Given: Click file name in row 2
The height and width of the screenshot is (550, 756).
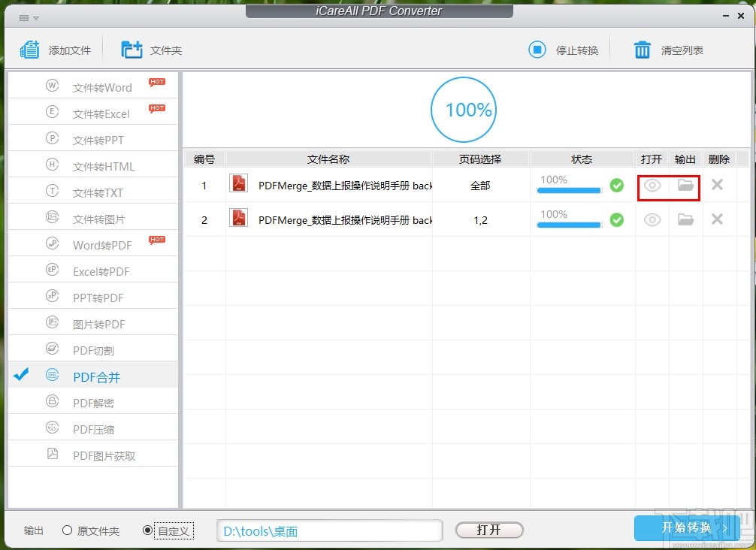Looking at the screenshot, I should (345, 220).
